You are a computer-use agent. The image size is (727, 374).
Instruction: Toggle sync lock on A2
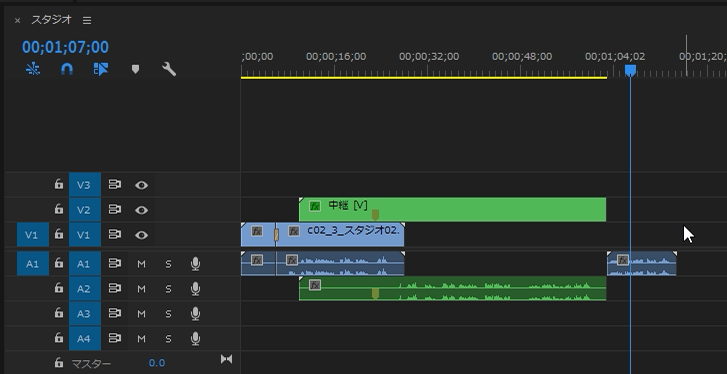pos(115,288)
